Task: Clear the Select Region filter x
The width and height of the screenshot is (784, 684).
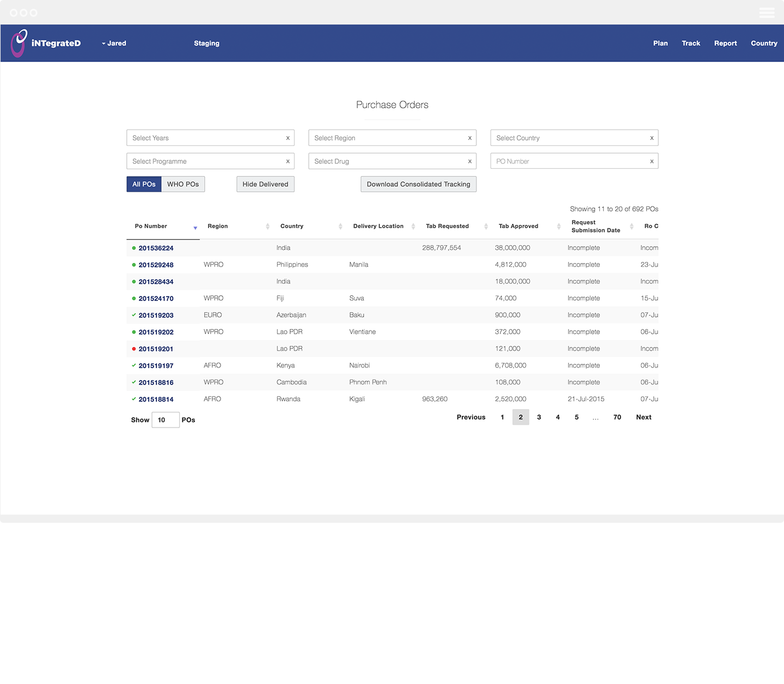Action: [x=469, y=138]
